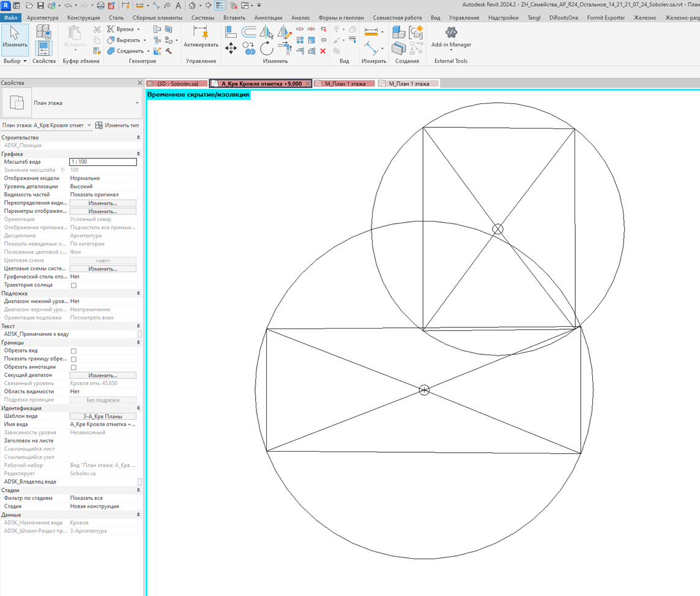Click Изменить button for Цветовые схемы системы
700x596 pixels.
103,269
